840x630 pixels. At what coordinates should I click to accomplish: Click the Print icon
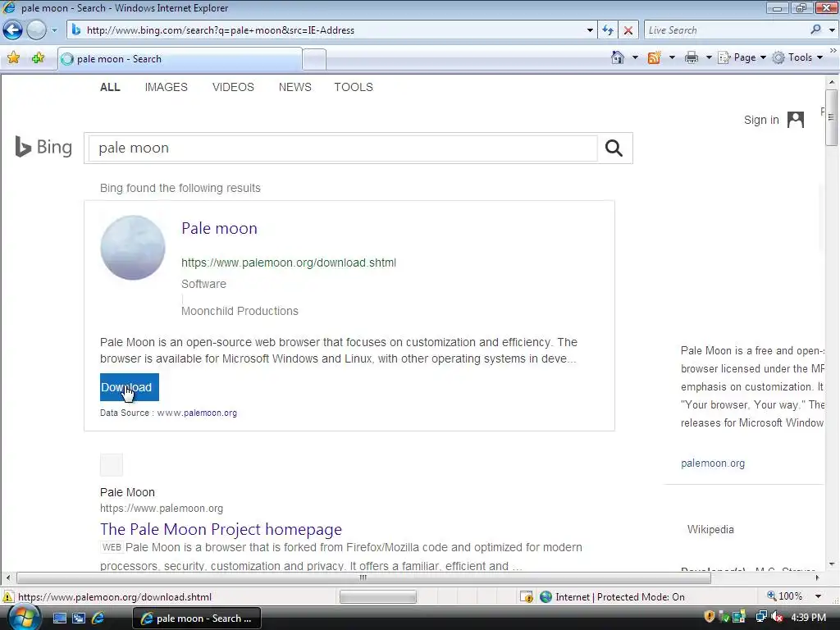[692, 57]
